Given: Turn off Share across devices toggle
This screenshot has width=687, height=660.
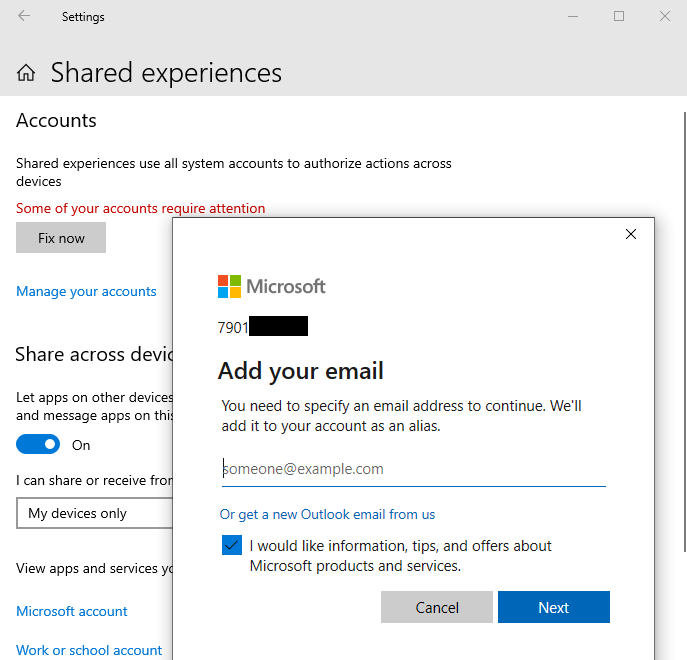Looking at the screenshot, I should [x=38, y=444].
